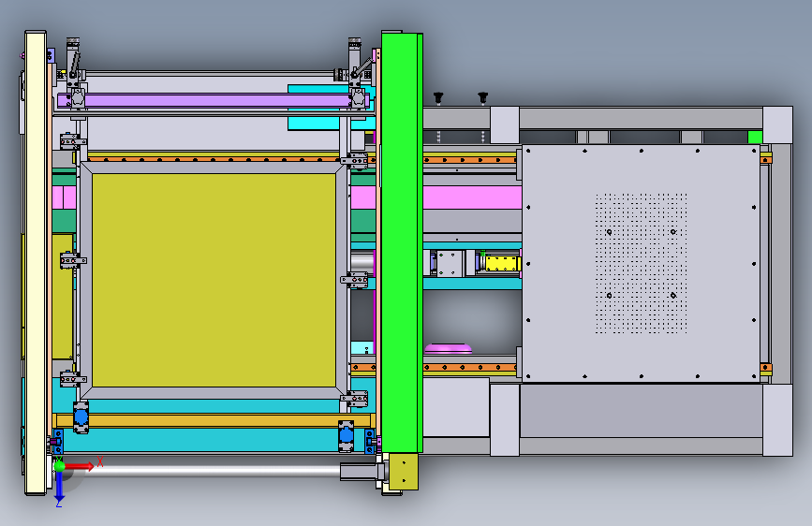The image size is (812, 526).
Task: Click the green origin sphere of triad
Action: (60, 466)
